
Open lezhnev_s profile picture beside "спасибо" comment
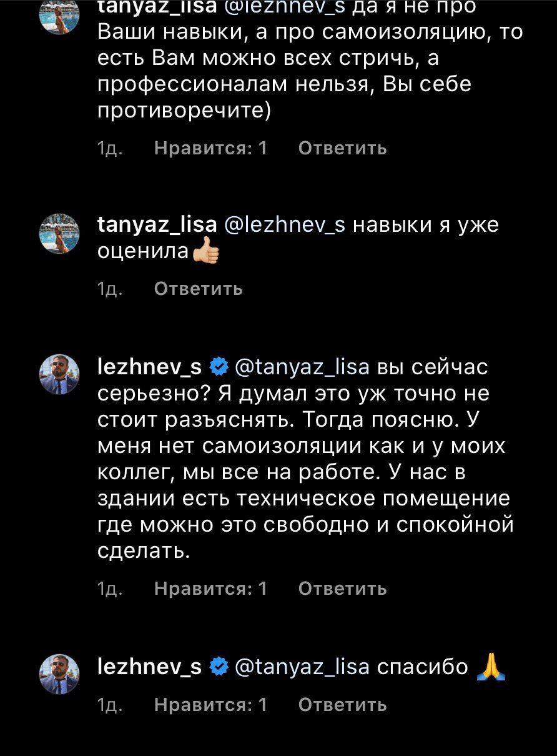click(60, 675)
